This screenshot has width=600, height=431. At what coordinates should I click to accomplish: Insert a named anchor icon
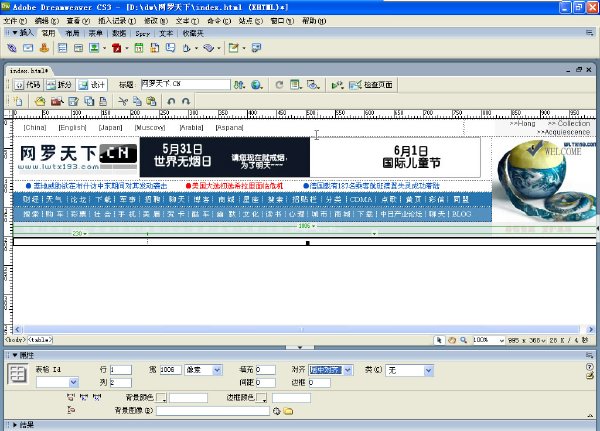(44, 48)
